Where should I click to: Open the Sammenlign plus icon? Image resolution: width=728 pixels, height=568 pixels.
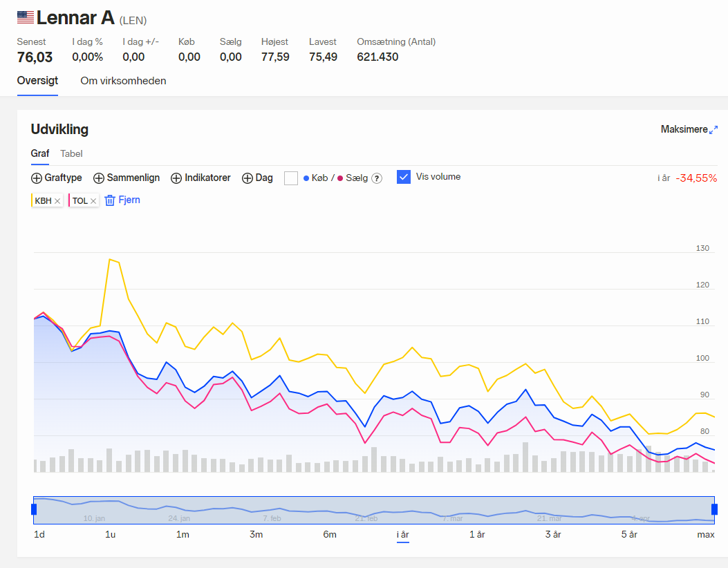[x=98, y=178]
